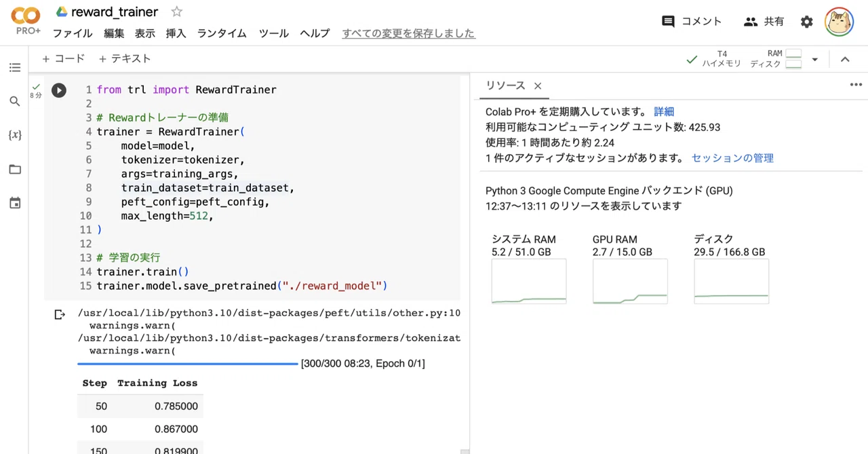Click the システム RAM usage graph
The width and height of the screenshot is (868, 454).
[529, 281]
